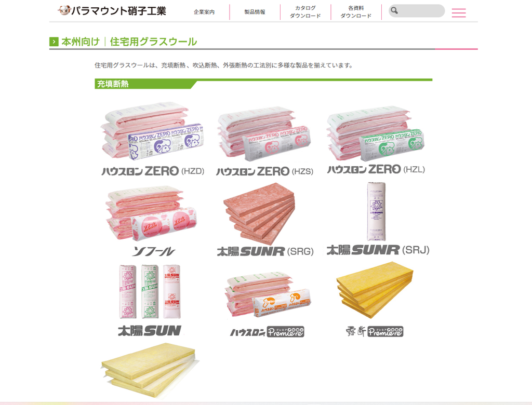Image resolution: width=532 pixels, height=405 pixels.
Task: Open the 太陽SUNR (SRJ) roll image
Action: (x=376, y=211)
